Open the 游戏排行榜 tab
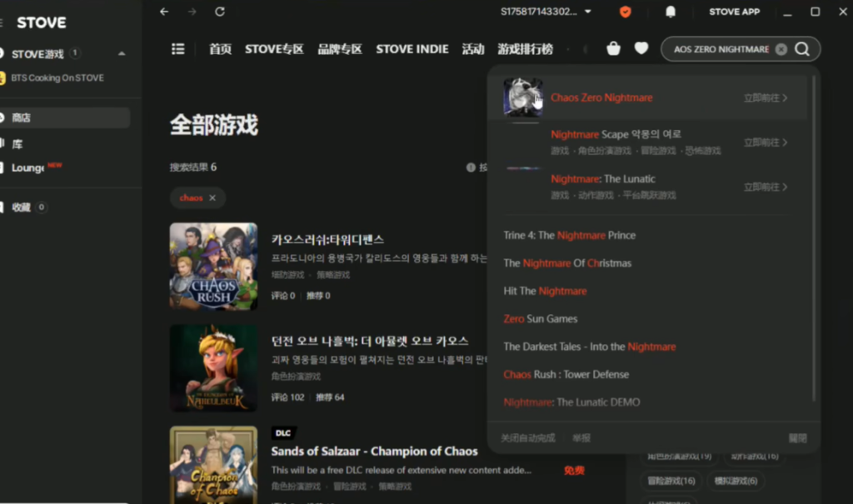 click(x=525, y=49)
